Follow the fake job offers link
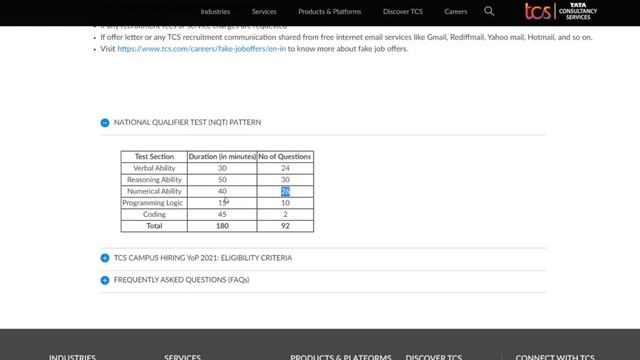 point(202,49)
